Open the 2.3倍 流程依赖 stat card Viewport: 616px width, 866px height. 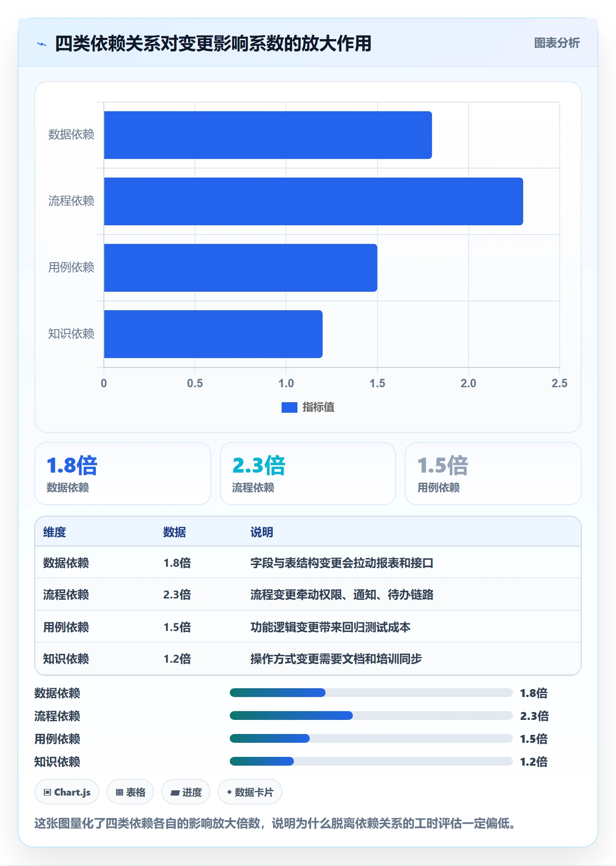click(308, 473)
